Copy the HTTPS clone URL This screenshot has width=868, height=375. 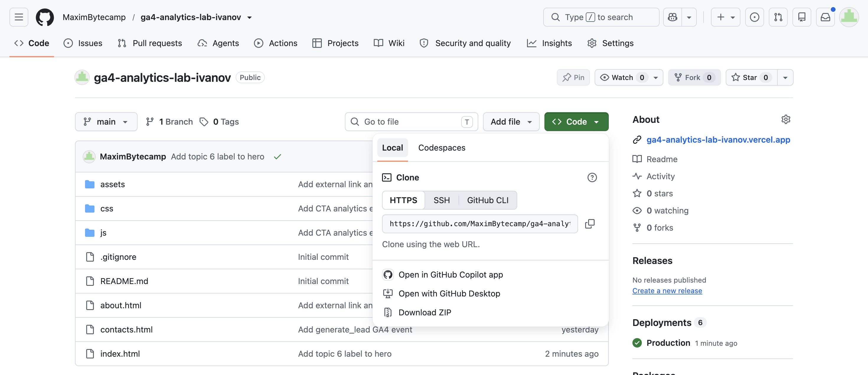pos(590,224)
